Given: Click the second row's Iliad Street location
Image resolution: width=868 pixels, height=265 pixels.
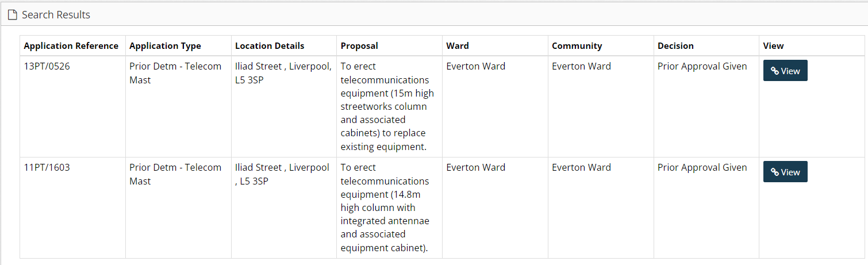Looking at the screenshot, I should [282, 174].
